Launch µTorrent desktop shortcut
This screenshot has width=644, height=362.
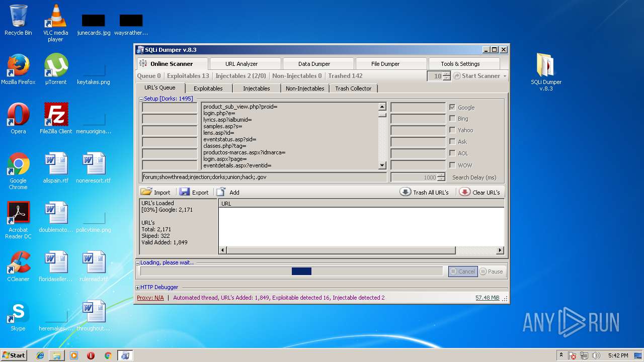tap(56, 69)
